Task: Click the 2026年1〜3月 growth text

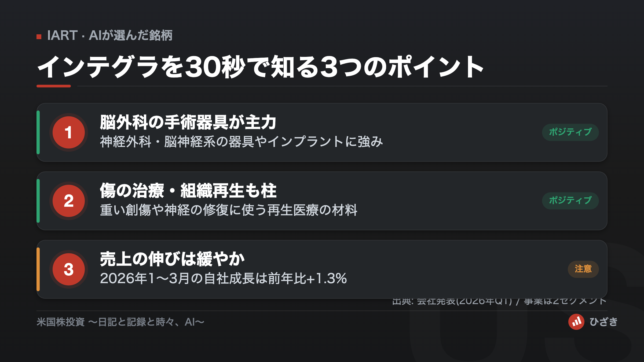Action: coord(223,278)
